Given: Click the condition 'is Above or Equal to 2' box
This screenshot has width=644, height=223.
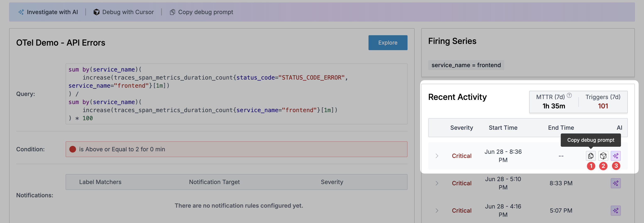Looking at the screenshot, I should pos(236,149).
